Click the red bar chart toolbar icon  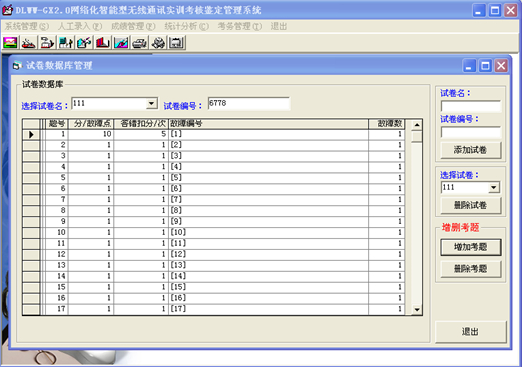point(103,43)
